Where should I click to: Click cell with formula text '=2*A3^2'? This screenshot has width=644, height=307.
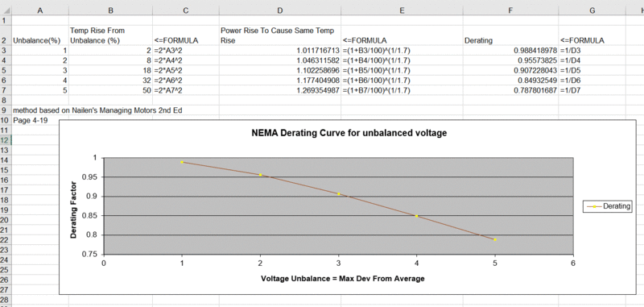186,51
